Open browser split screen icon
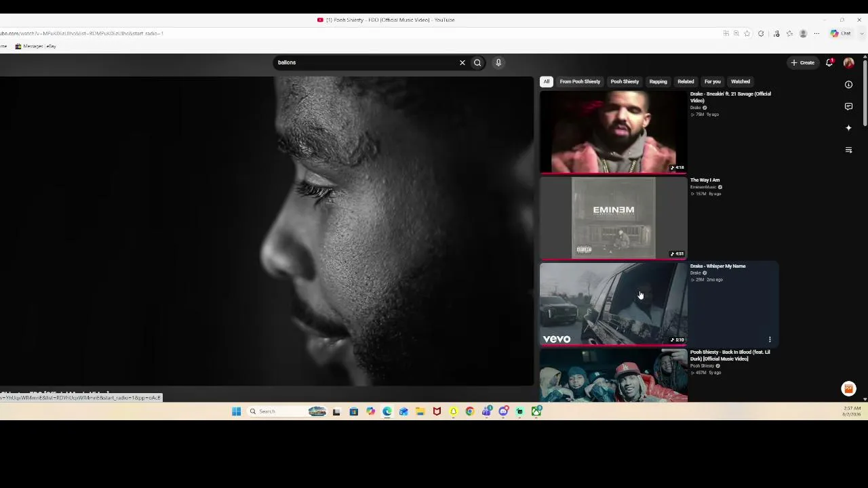 [726, 33]
